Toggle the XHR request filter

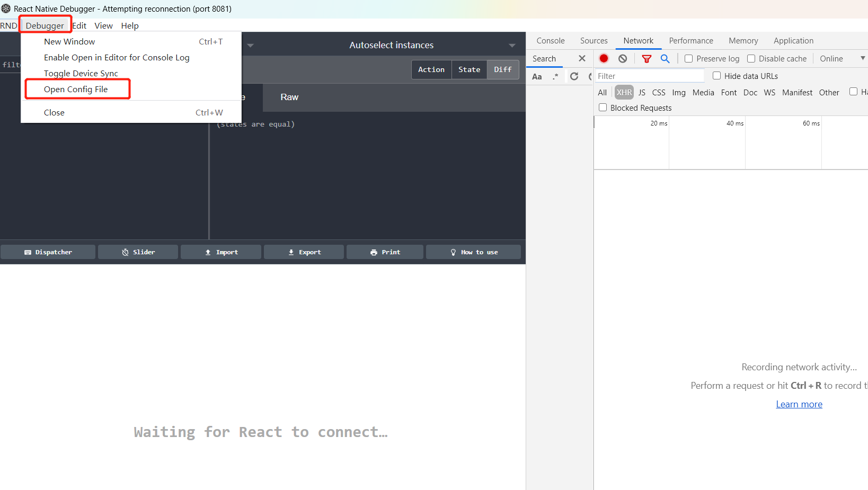tap(624, 92)
